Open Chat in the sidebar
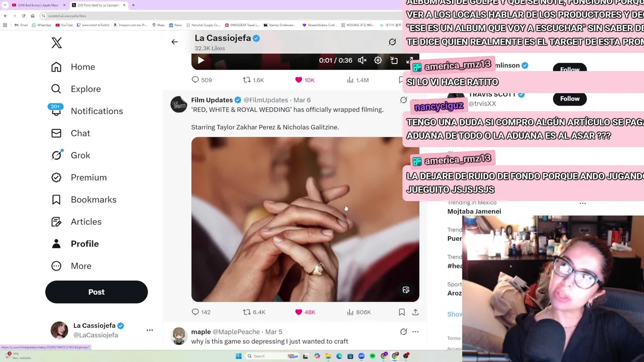The image size is (644, 362). [x=70, y=133]
